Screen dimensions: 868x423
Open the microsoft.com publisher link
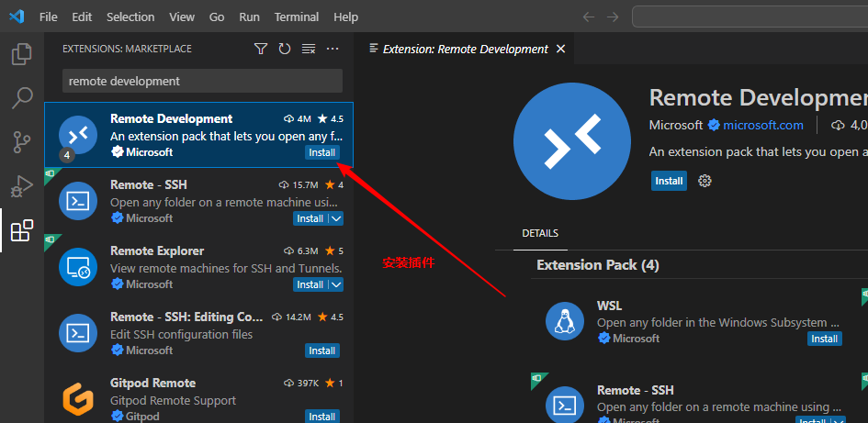point(762,126)
